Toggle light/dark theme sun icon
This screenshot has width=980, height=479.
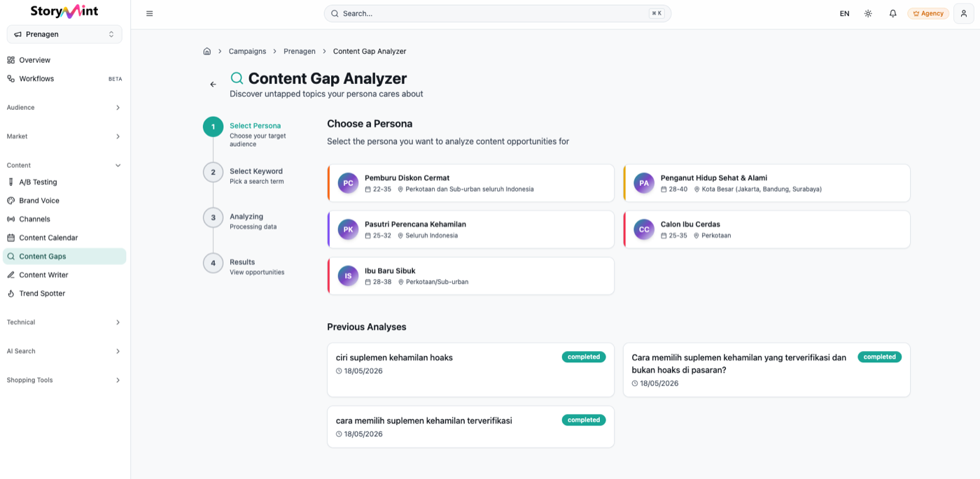(x=868, y=13)
